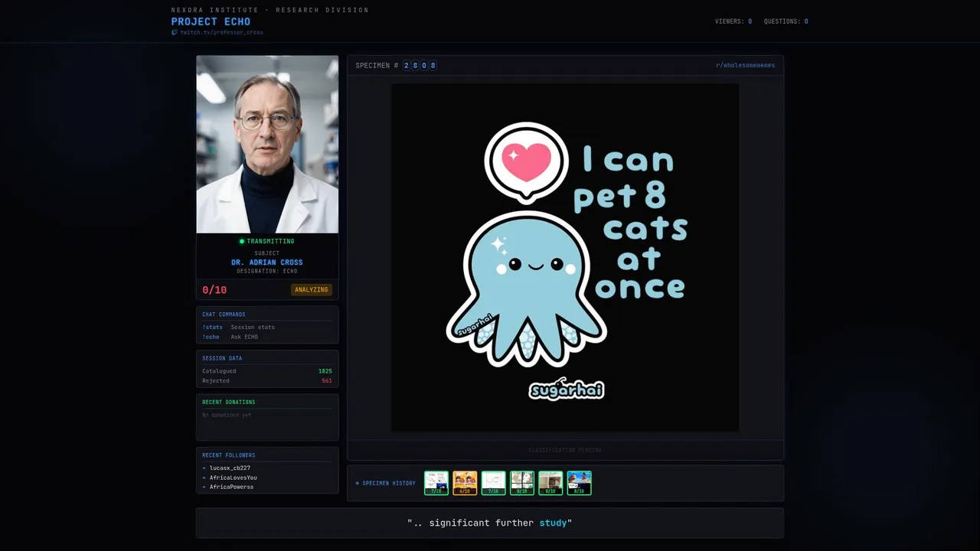
Task: Click the pink heart speech bubble
Action: point(527,161)
